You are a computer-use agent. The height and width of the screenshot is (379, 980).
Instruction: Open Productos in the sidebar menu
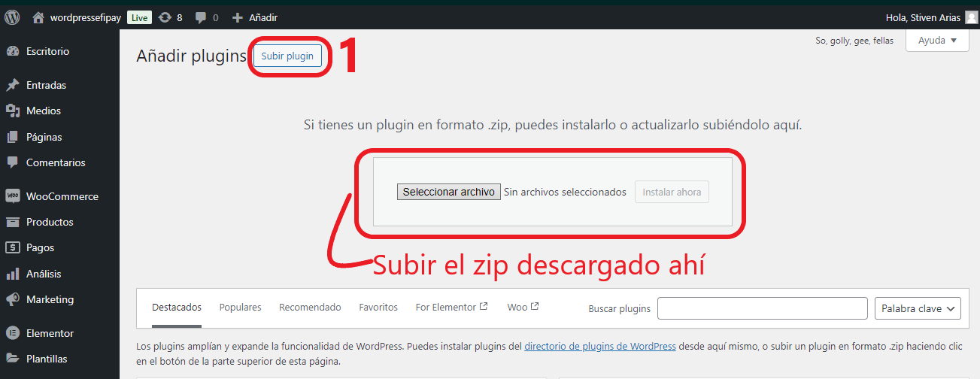50,222
